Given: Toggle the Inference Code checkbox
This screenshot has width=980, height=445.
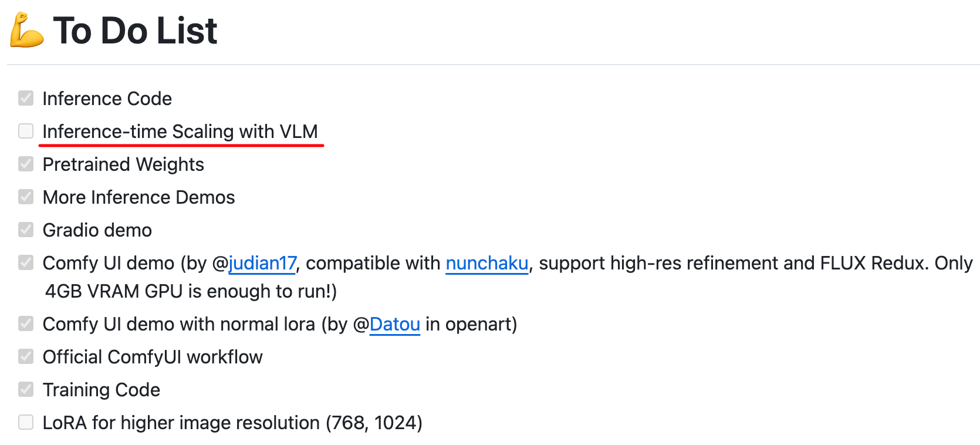Looking at the screenshot, I should click(x=26, y=98).
